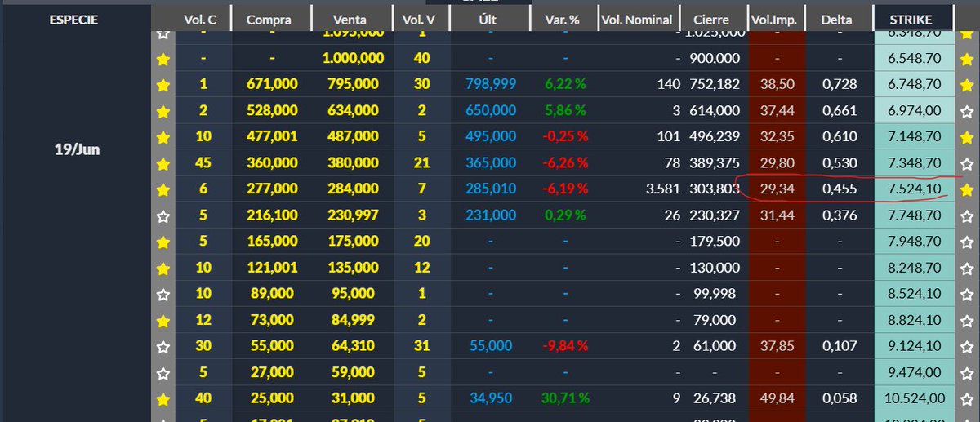Image resolution: width=980 pixels, height=422 pixels.
Task: Select the 19/Jun expiry label
Action: pos(75,150)
